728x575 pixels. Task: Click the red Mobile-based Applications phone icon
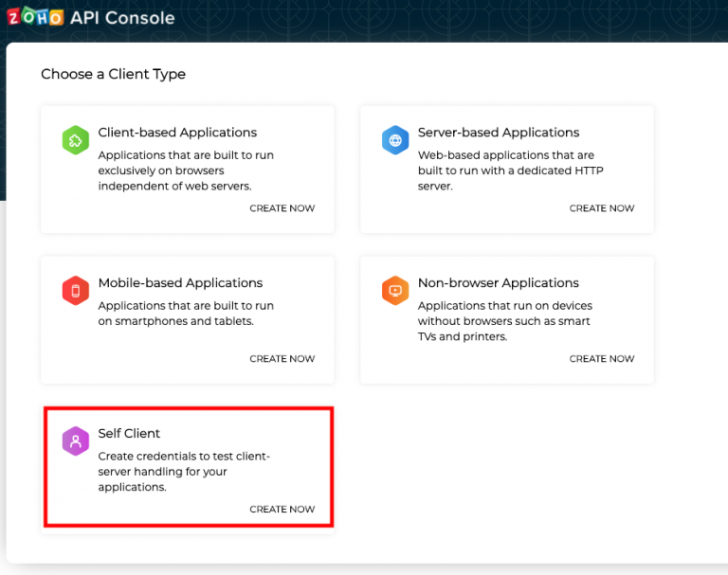[76, 291]
